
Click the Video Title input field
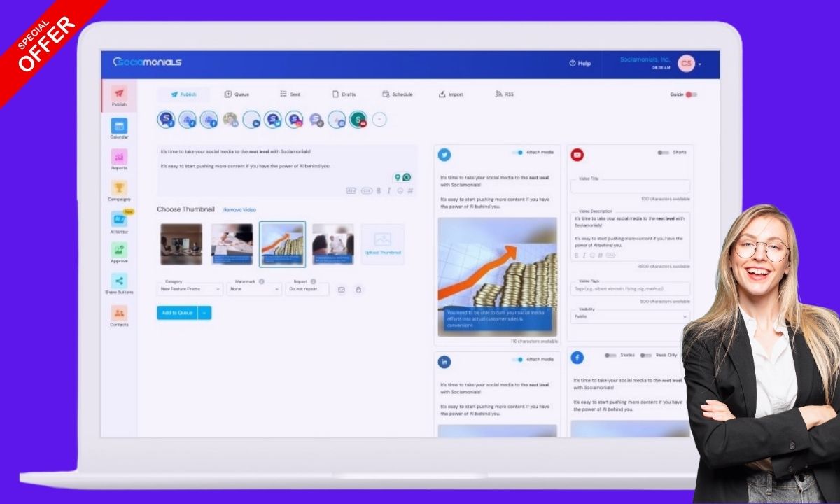[630, 187]
